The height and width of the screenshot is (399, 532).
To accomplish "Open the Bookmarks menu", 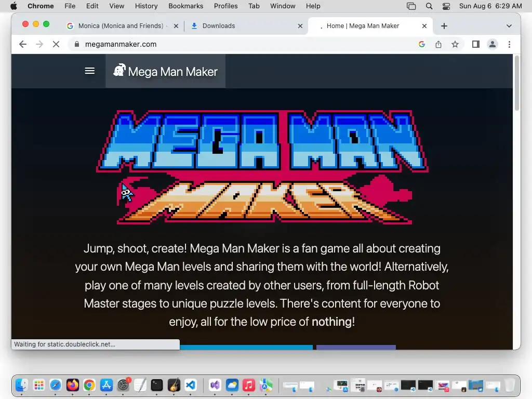I will pyautogui.click(x=185, y=6).
